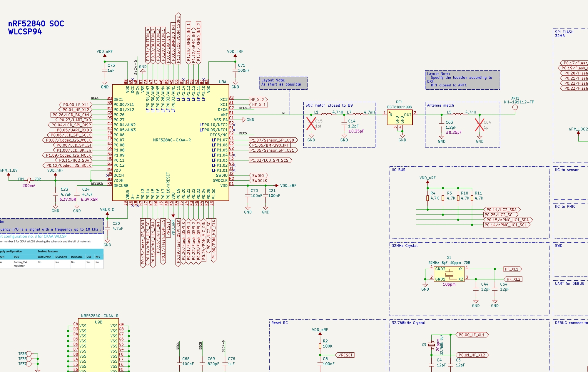Screen dimensions: 588x372
Task: Select the ANT1 antenna test point circle
Action: pyautogui.click(x=515, y=107)
